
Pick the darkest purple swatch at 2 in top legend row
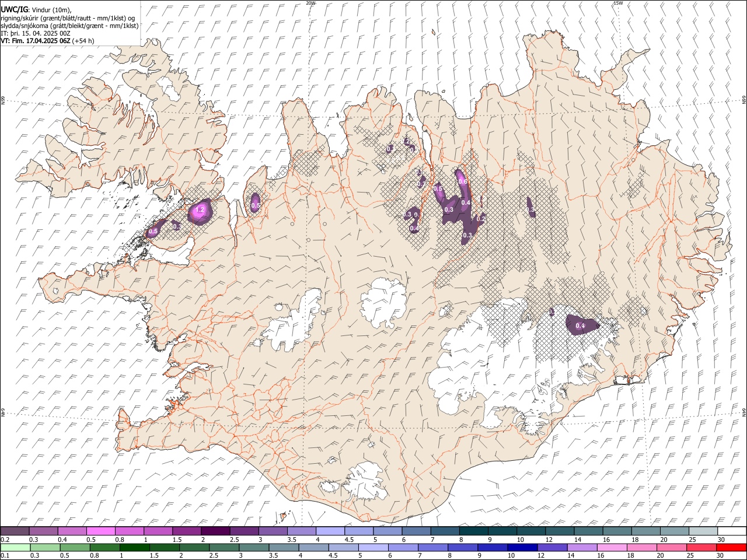pyautogui.click(x=215, y=531)
